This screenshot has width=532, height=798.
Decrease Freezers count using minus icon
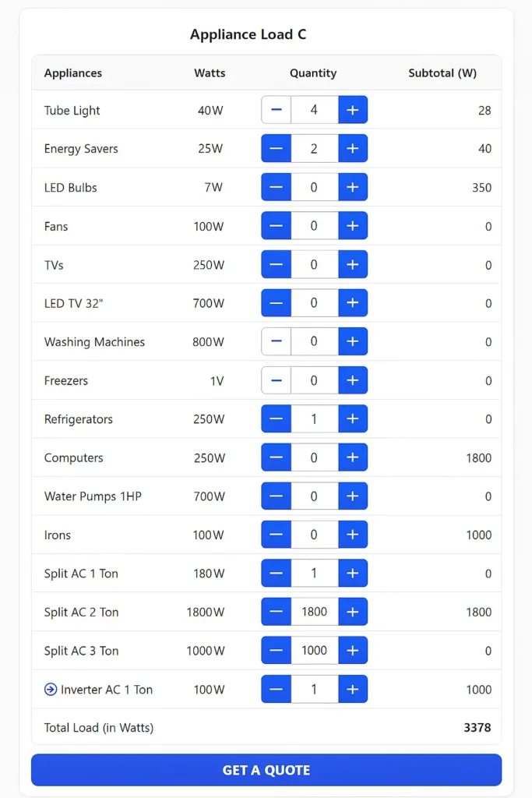(x=276, y=380)
